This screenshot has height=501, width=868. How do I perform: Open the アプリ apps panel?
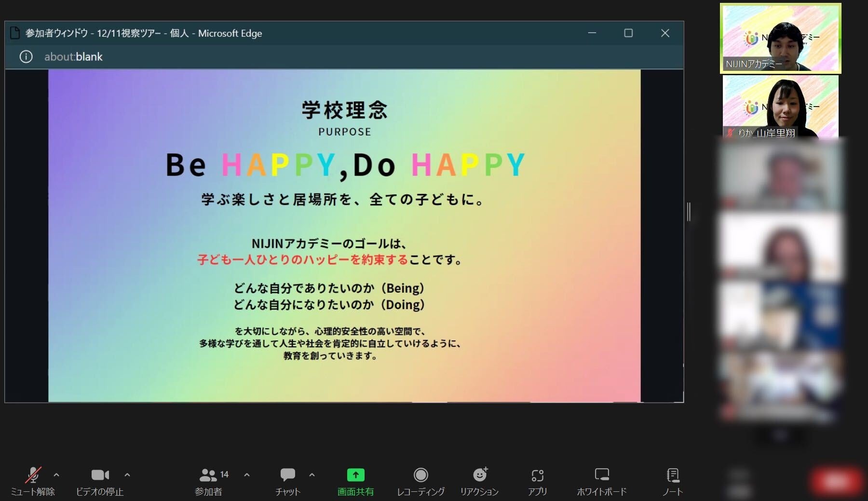(538, 481)
